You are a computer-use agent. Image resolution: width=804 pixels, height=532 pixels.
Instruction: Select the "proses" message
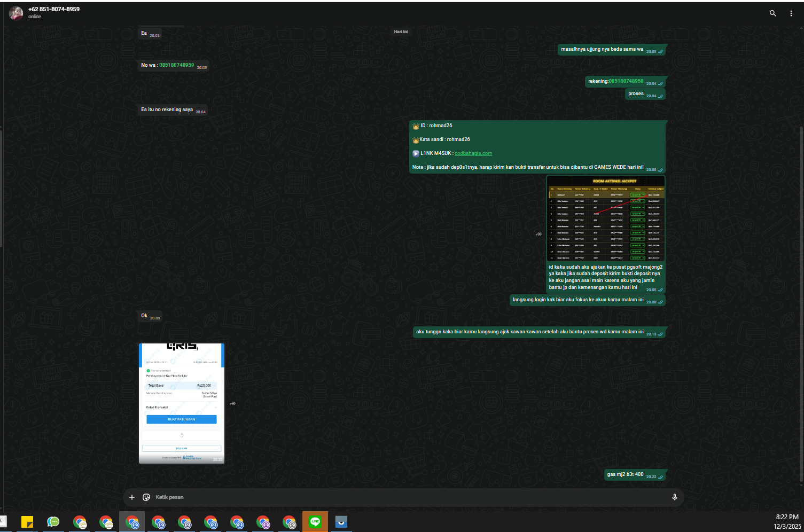tap(645, 94)
